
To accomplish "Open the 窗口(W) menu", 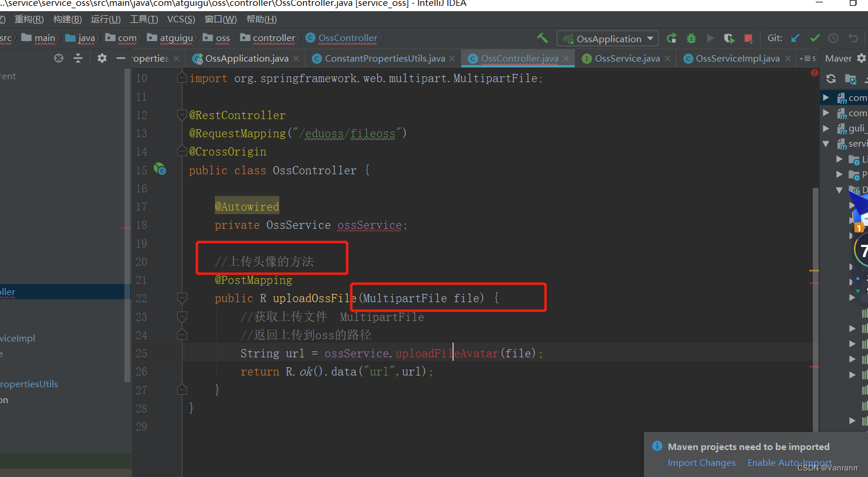I will (221, 19).
